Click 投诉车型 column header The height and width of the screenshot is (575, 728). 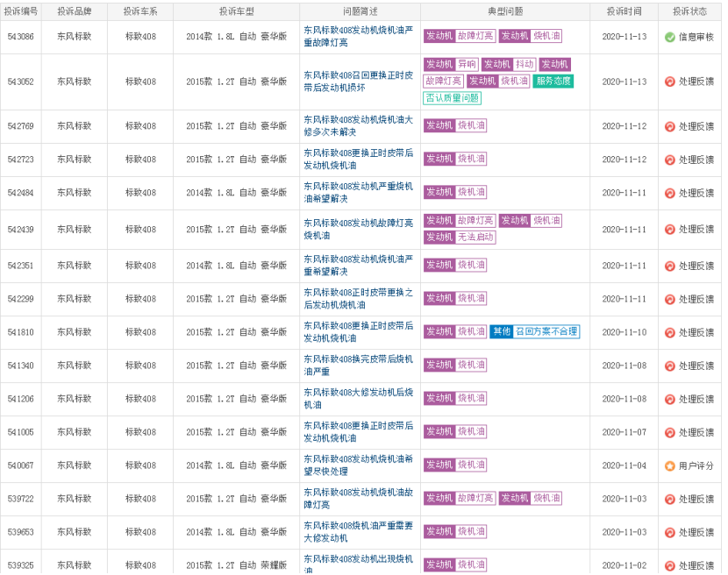tap(236, 11)
